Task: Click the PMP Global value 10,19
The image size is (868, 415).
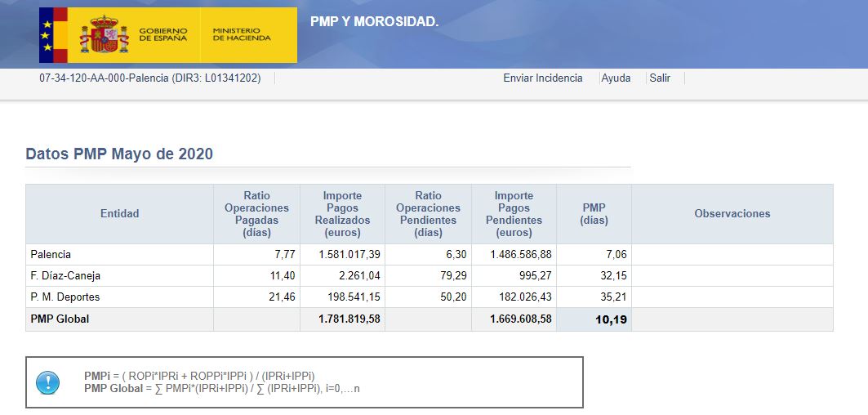Action: (x=611, y=320)
